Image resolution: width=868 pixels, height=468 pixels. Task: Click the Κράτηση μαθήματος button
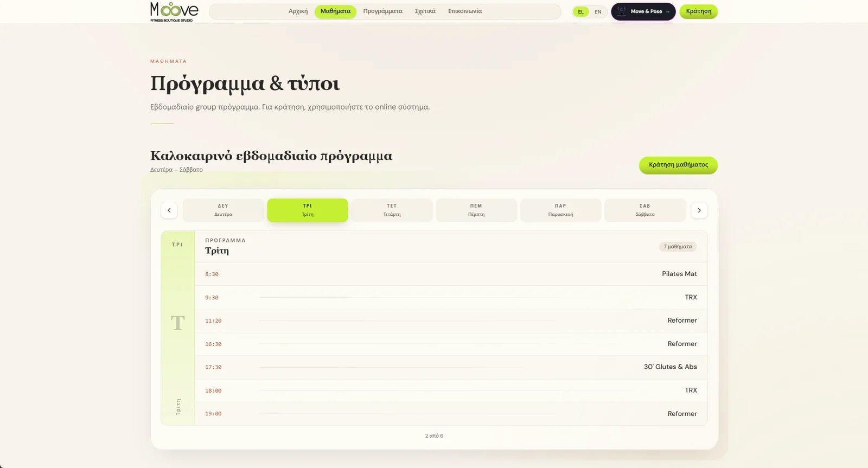678,165
